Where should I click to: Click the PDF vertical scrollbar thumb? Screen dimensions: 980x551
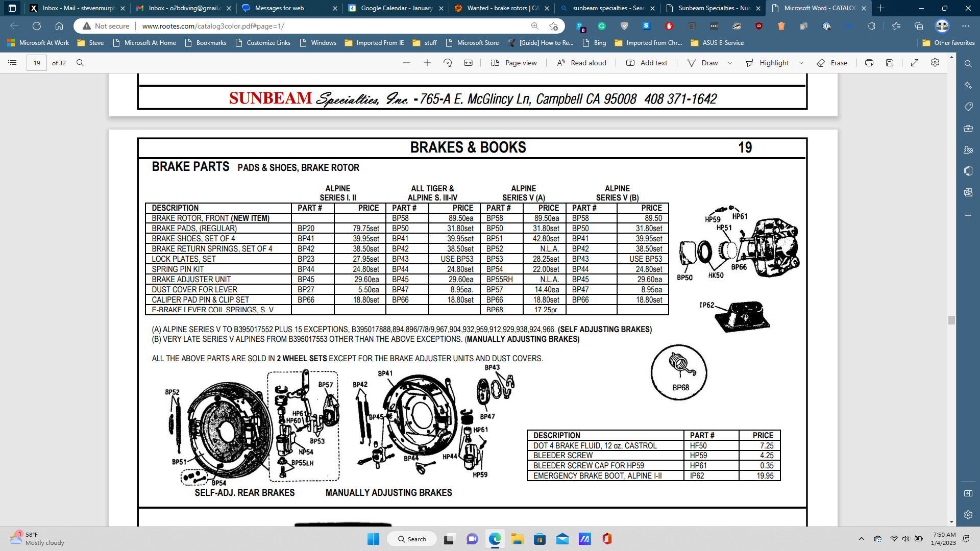tap(951, 320)
